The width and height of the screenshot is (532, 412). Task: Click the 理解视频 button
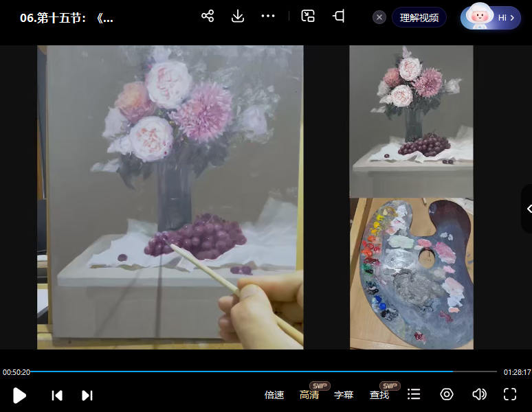pos(419,18)
